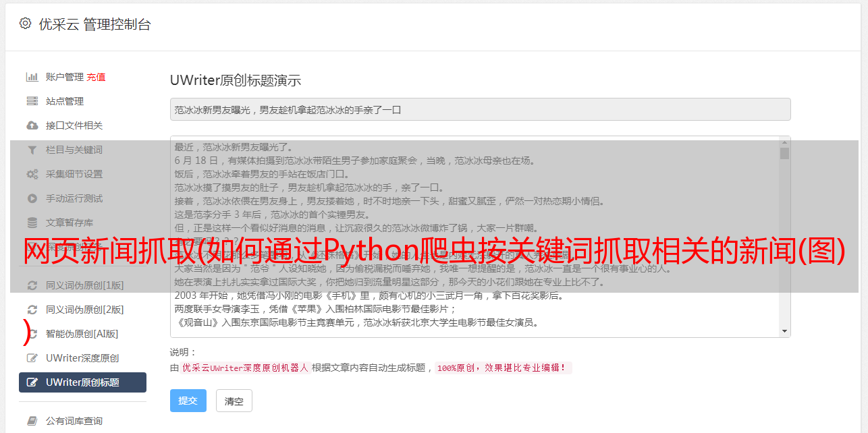Screen dimensions: 868x433
Task: Click the 说明： label
Action: [183, 352]
